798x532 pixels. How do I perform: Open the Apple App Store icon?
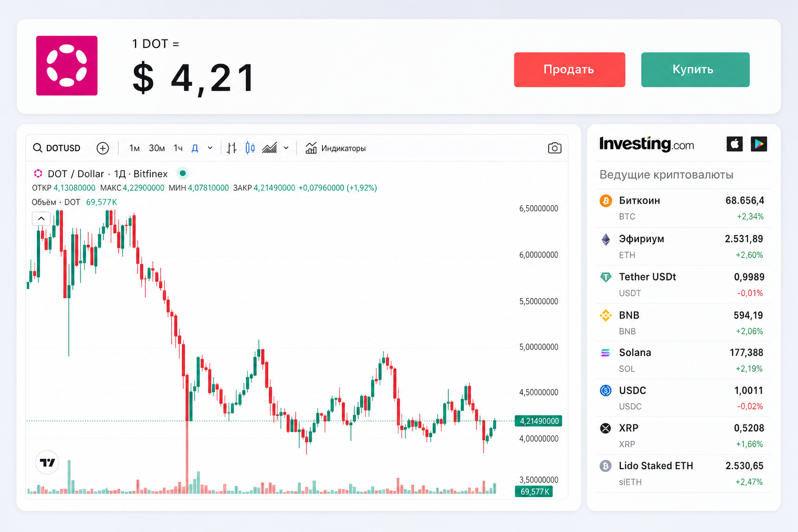pyautogui.click(x=735, y=144)
